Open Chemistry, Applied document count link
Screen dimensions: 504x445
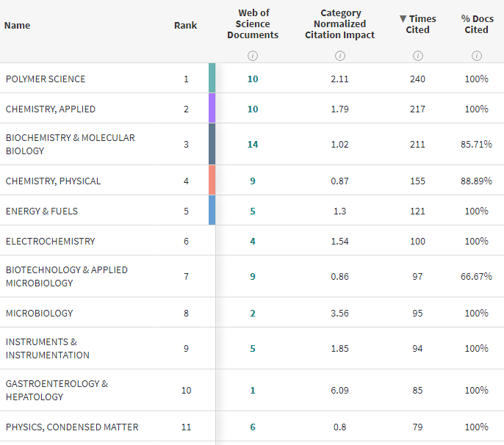[x=253, y=109]
